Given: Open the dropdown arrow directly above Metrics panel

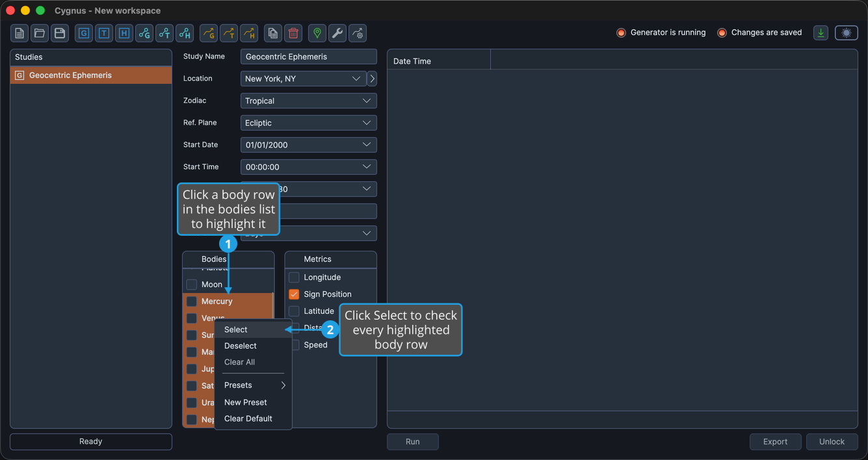Looking at the screenshot, I should (367, 233).
